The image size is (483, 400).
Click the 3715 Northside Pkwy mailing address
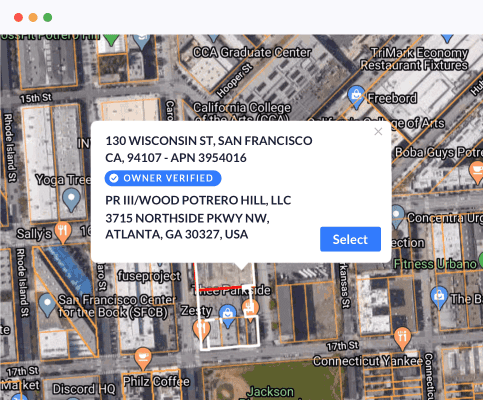pyautogui.click(x=187, y=226)
